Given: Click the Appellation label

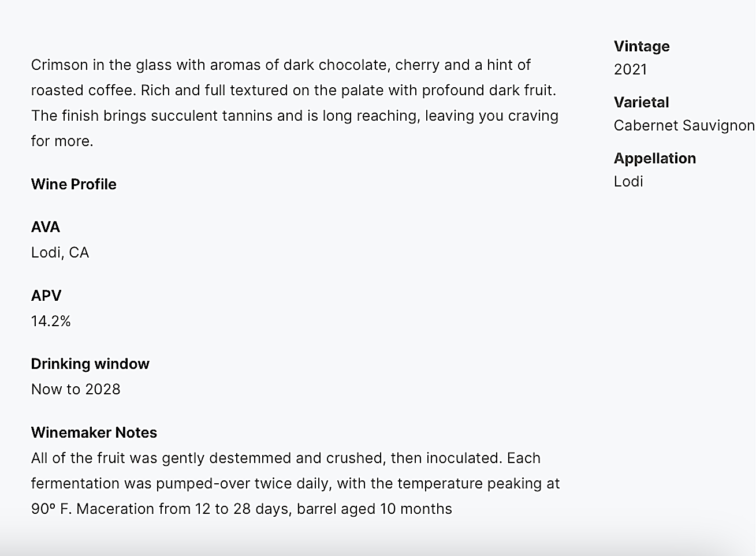Looking at the screenshot, I should [655, 158].
